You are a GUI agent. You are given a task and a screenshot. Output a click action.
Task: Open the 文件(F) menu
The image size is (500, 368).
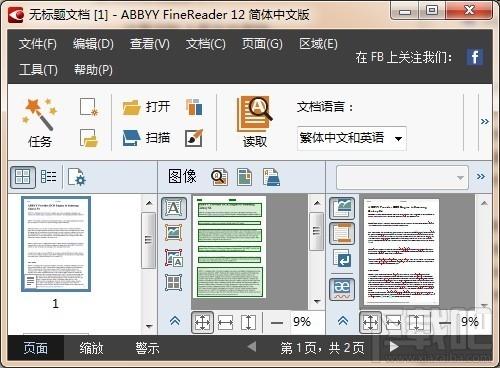click(x=38, y=44)
